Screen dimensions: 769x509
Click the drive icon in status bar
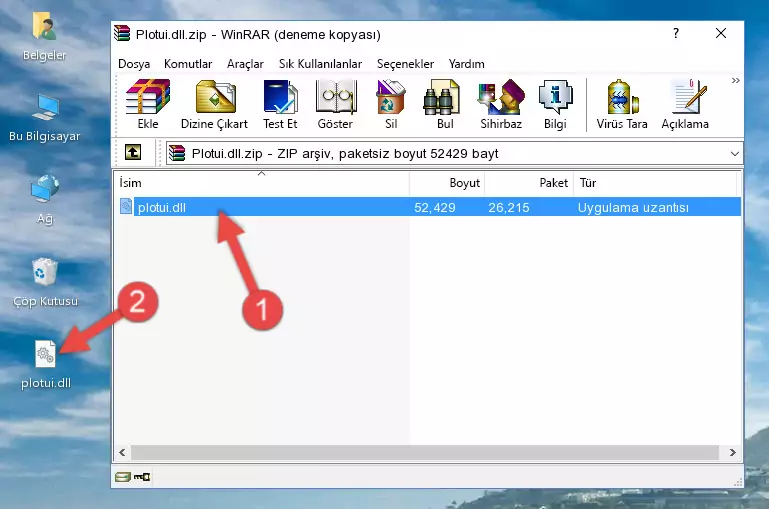pyautogui.click(x=123, y=477)
